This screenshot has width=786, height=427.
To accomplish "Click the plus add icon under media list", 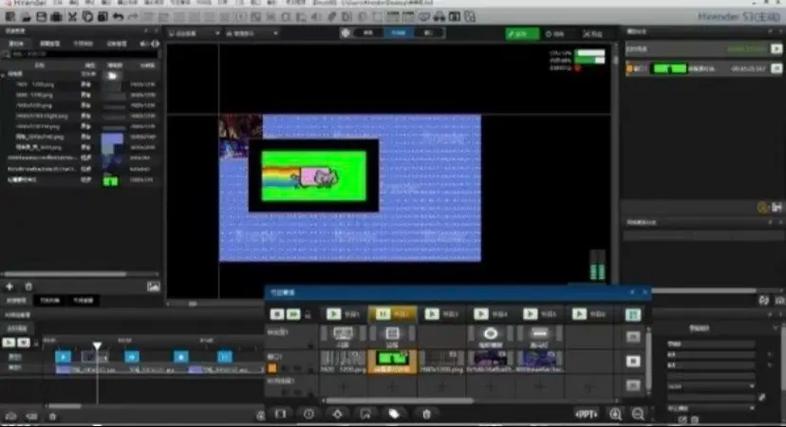I will pos(10,287).
